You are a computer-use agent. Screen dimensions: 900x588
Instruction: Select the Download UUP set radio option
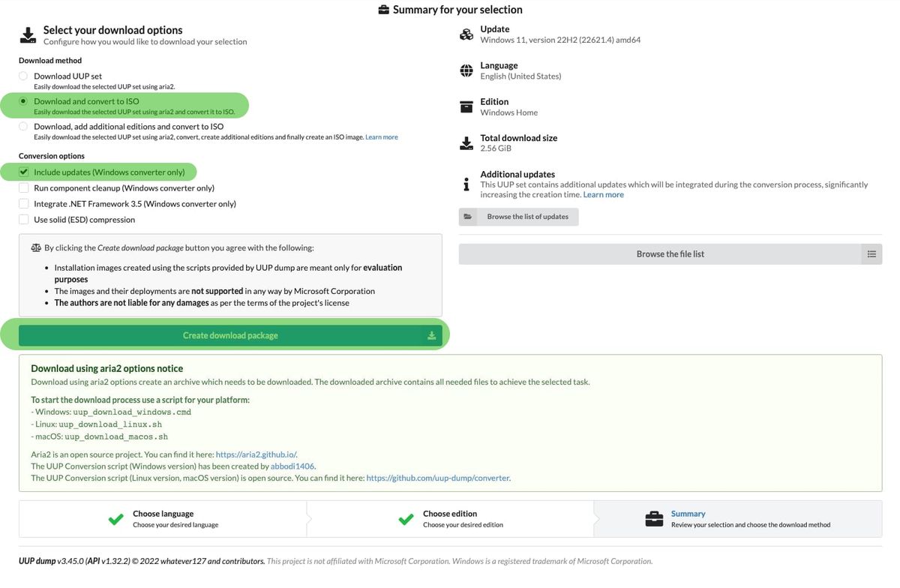tap(23, 76)
